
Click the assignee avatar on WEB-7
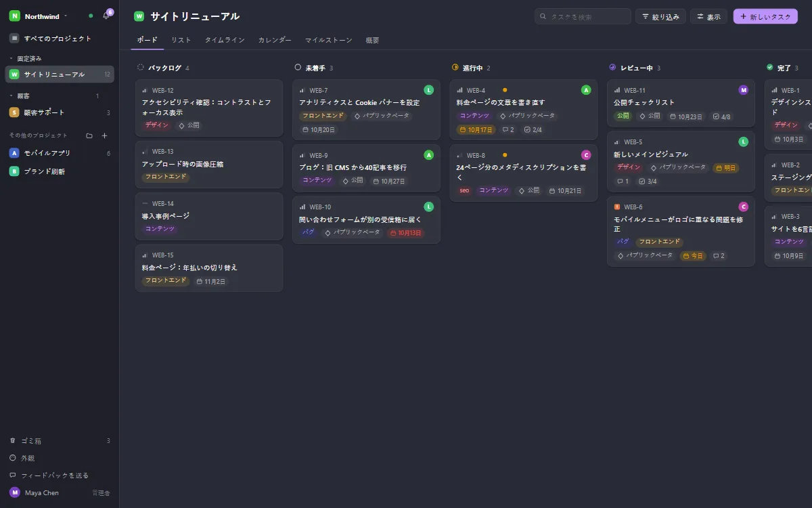429,90
